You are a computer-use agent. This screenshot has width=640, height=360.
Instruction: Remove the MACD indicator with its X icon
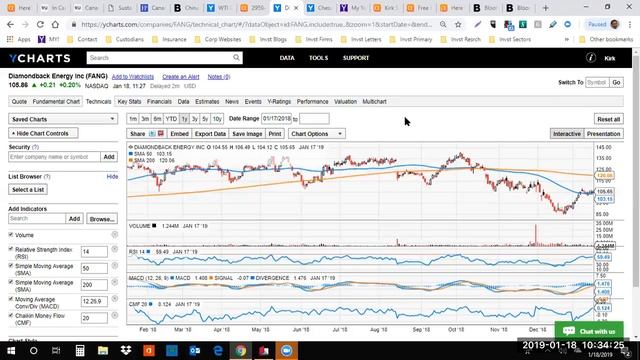114,299
